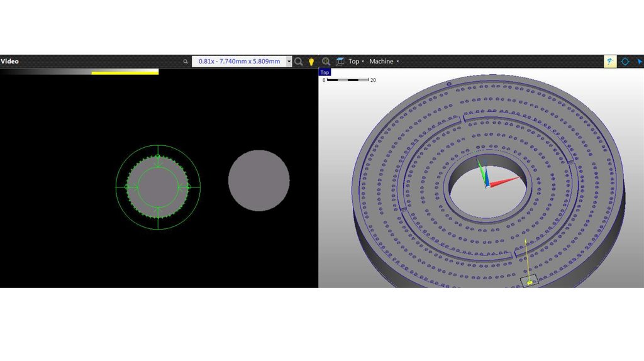Viewport: 644px width, 361px height.
Task: Click the coordinate axis triad in model
Action: 487,178
